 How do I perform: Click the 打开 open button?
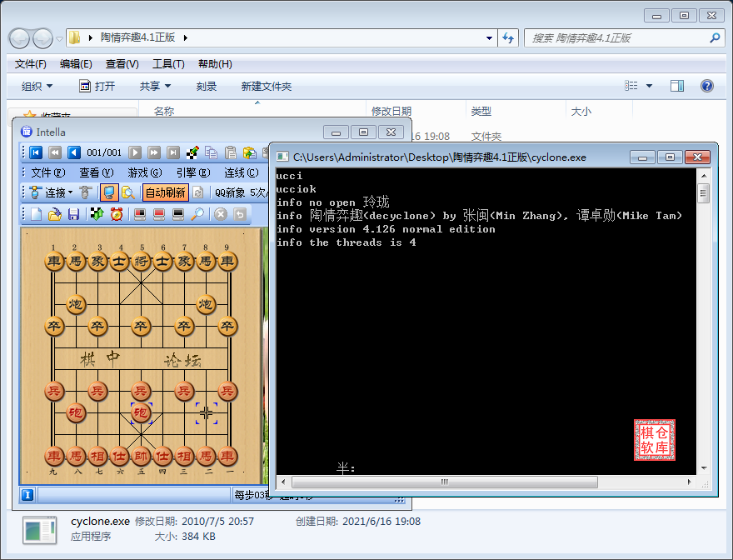point(97,86)
